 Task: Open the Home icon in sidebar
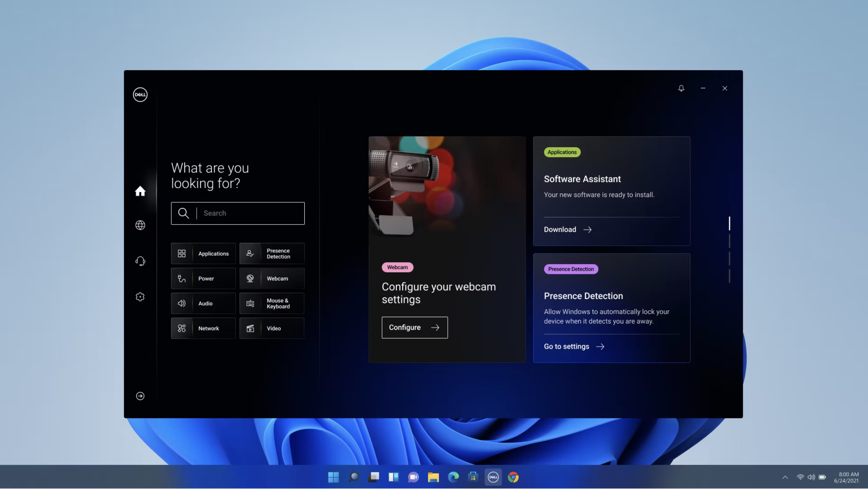click(140, 191)
